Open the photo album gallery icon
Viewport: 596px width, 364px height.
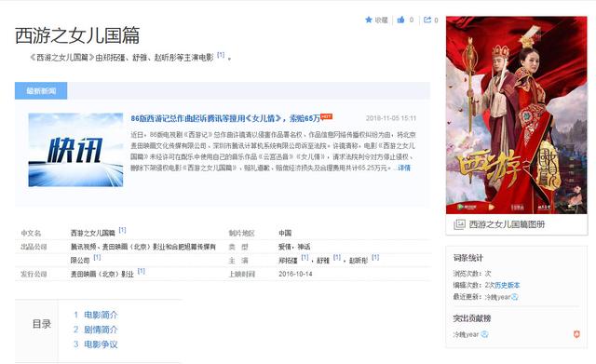tap(459, 224)
